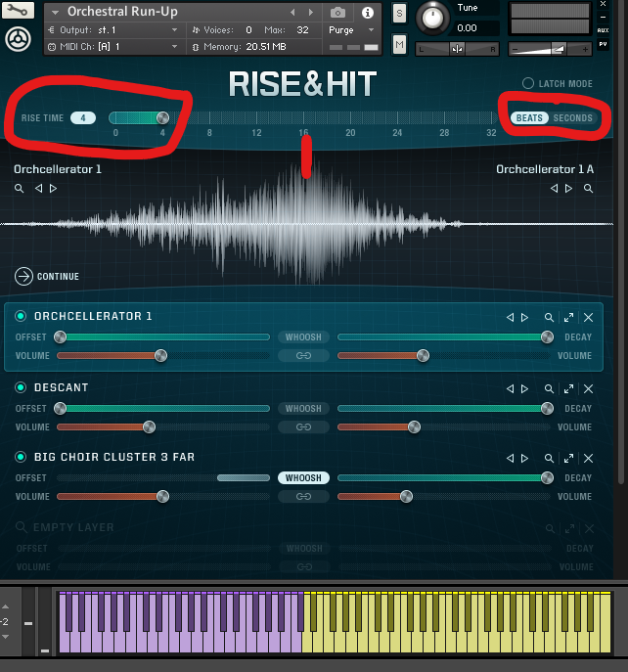
Task: Select next rise sound for Orchcellerator 1
Action: point(53,188)
